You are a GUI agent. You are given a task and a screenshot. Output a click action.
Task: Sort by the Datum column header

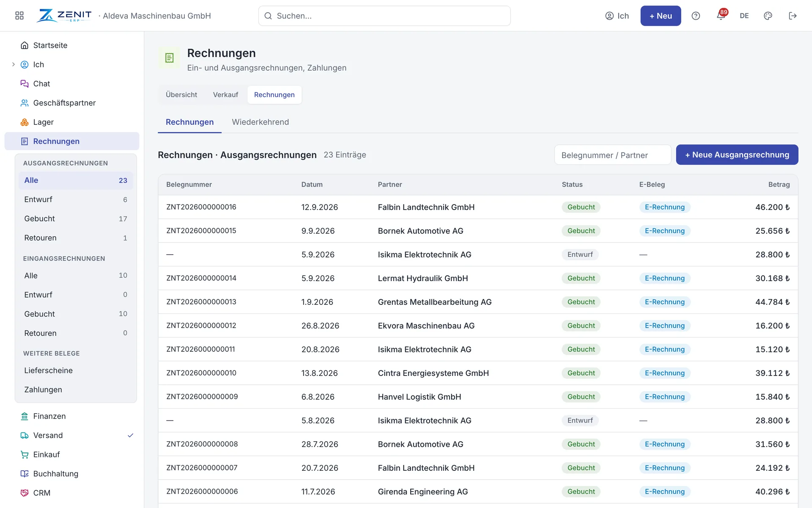click(x=312, y=185)
